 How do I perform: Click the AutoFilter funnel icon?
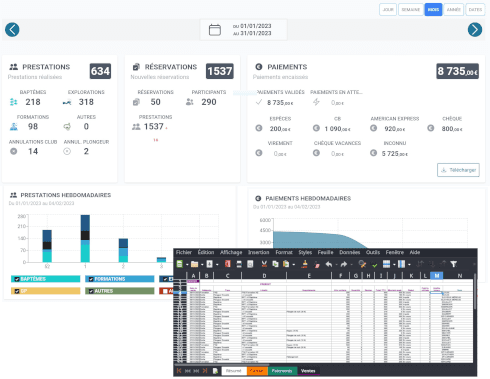coord(453,264)
